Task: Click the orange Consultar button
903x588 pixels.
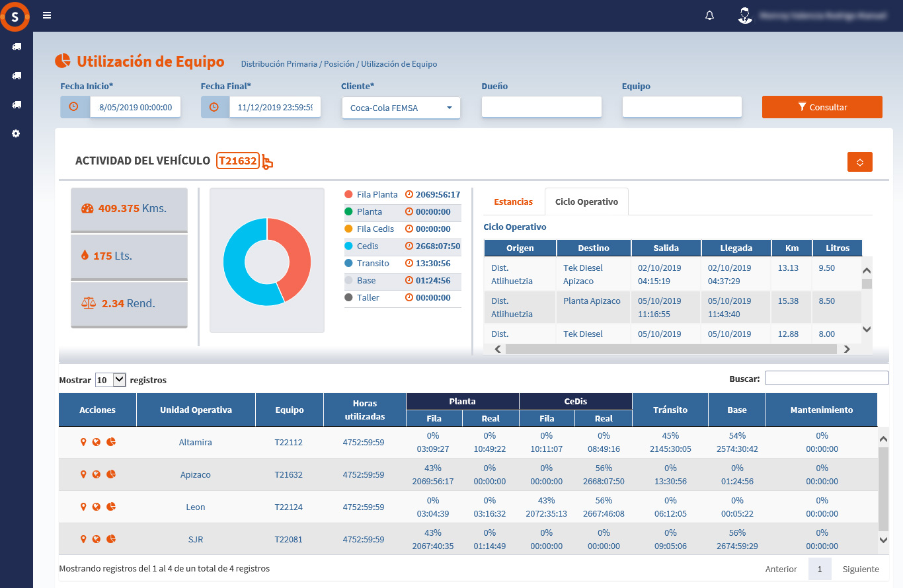Action: (822, 107)
